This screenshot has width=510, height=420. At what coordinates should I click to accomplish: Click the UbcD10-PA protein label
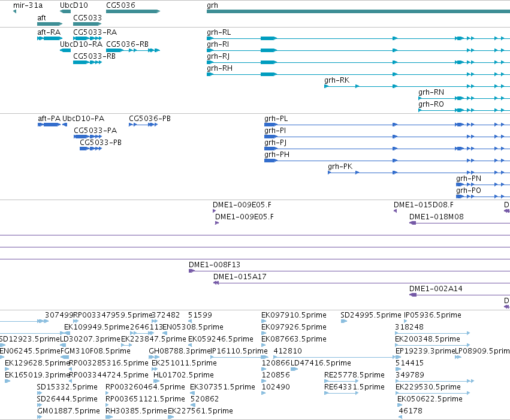(x=83, y=119)
